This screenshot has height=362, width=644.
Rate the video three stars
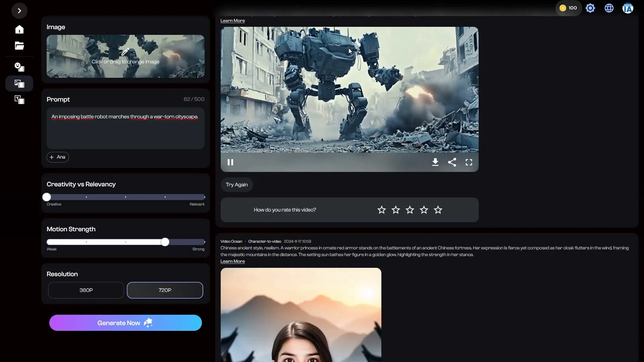[410, 210]
